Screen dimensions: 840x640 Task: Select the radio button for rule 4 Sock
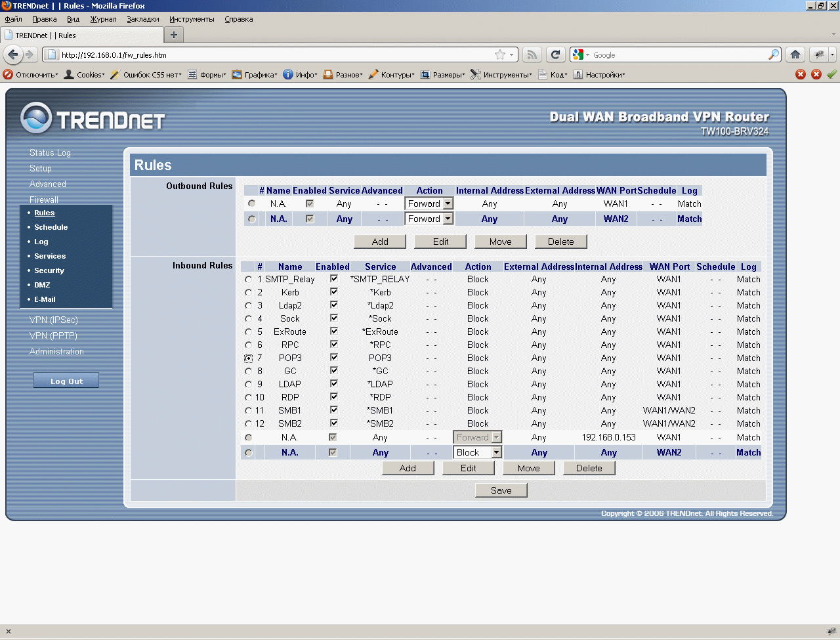[248, 318]
